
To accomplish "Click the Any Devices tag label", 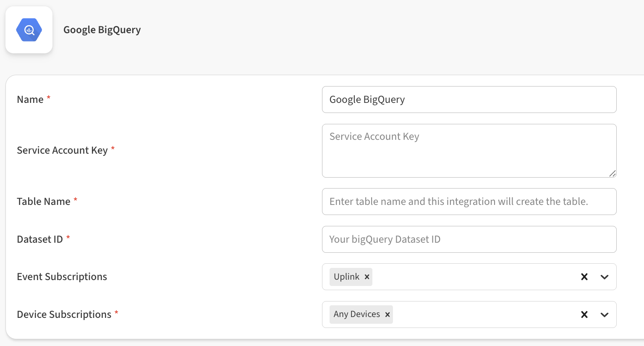I will [357, 314].
